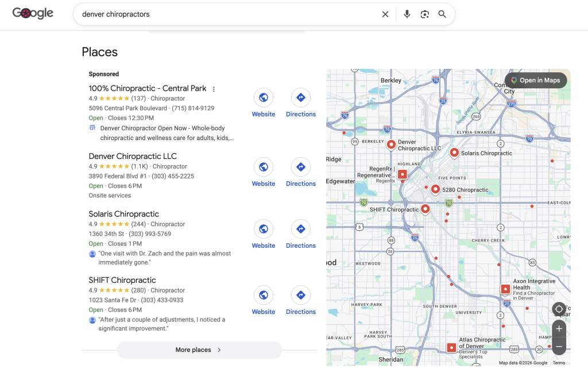Click the phone number (715) 814-9129

point(193,108)
